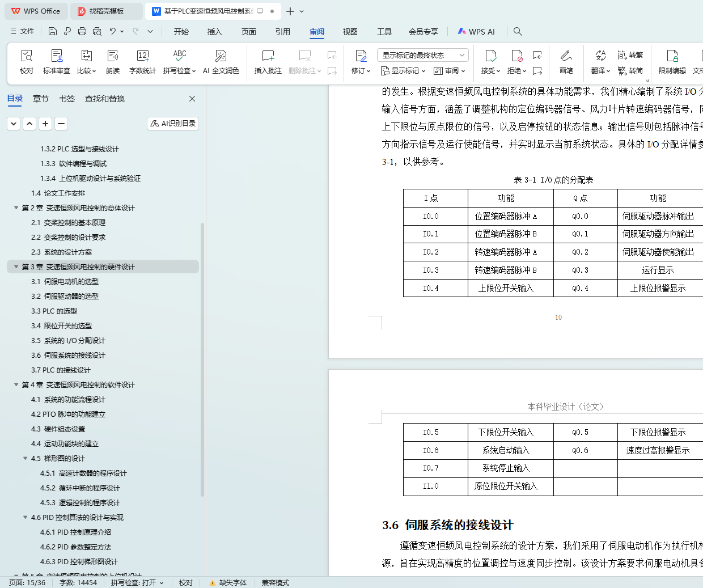Viewport: 703px width, 588px height.
Task: Click the undo arrow icon
Action: (x=113, y=32)
